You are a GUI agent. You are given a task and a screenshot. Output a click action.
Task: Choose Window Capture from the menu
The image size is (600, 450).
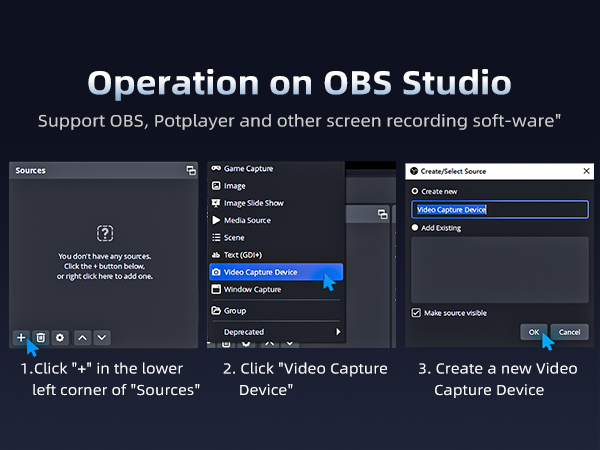click(x=251, y=290)
